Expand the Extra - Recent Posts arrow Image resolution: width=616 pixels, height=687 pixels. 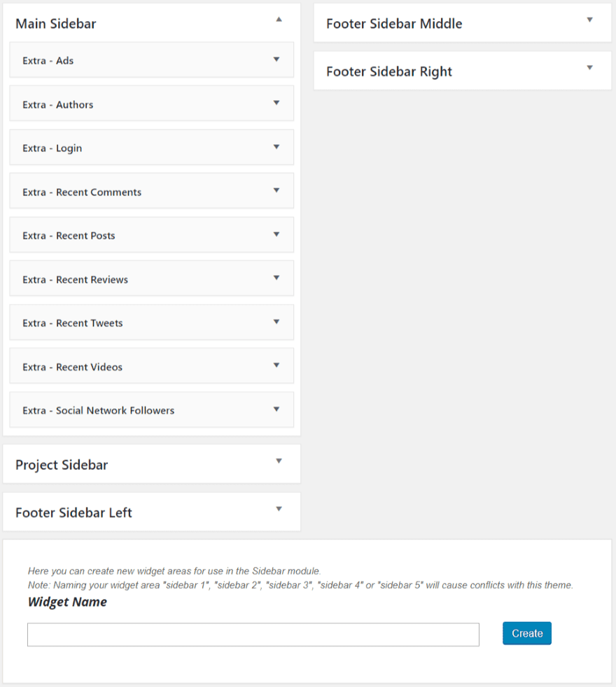tap(276, 235)
